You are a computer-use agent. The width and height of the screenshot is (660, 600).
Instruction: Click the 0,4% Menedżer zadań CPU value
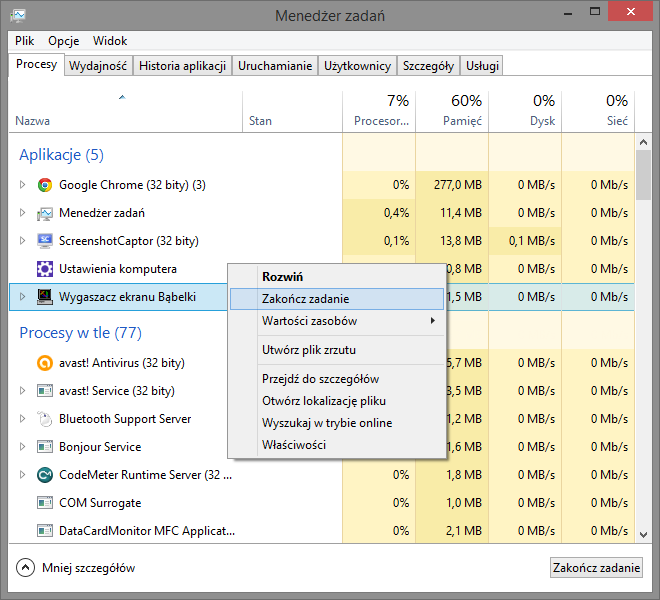pos(396,213)
